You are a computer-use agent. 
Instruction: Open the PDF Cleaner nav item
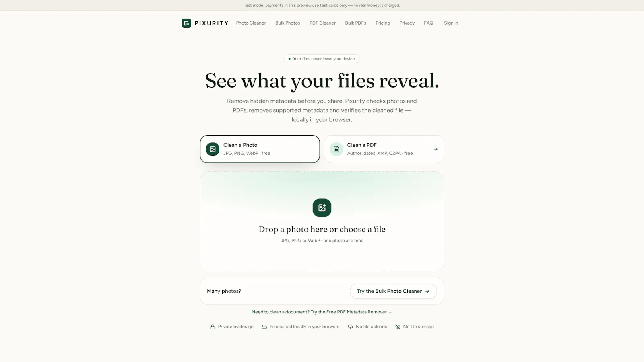point(322,23)
